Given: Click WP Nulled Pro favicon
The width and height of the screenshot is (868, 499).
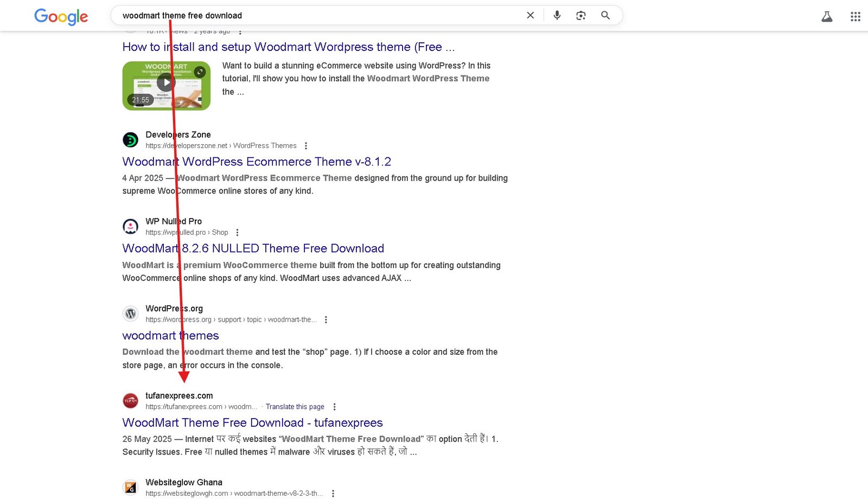Looking at the screenshot, I should [131, 227].
